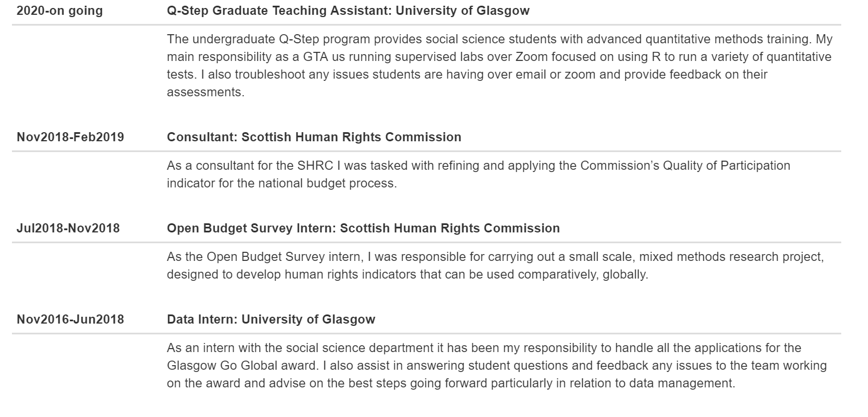Viewport: 868px width, 417px height.
Task: Click the Open Budget Survey Intern heading
Action: click(363, 228)
